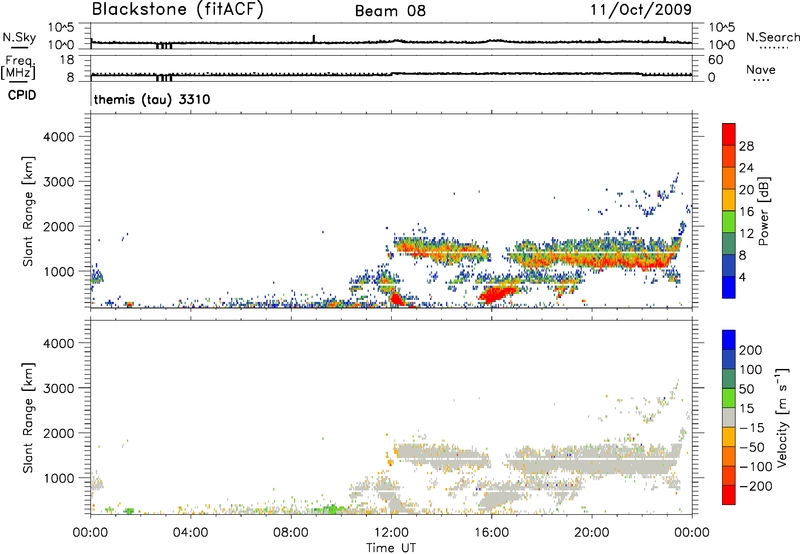This screenshot has height=554, width=800.
Task: Click the 'Power [dB]' color bar label
Action: [x=764, y=211]
